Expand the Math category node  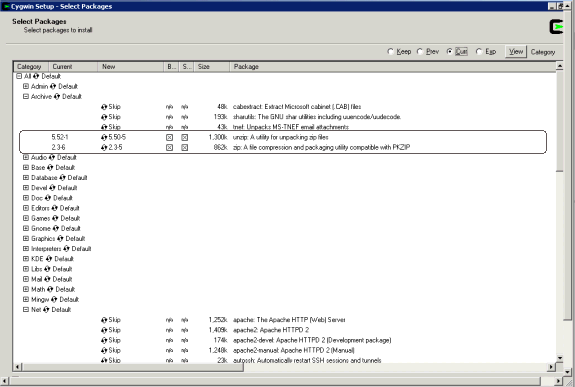click(x=26, y=289)
